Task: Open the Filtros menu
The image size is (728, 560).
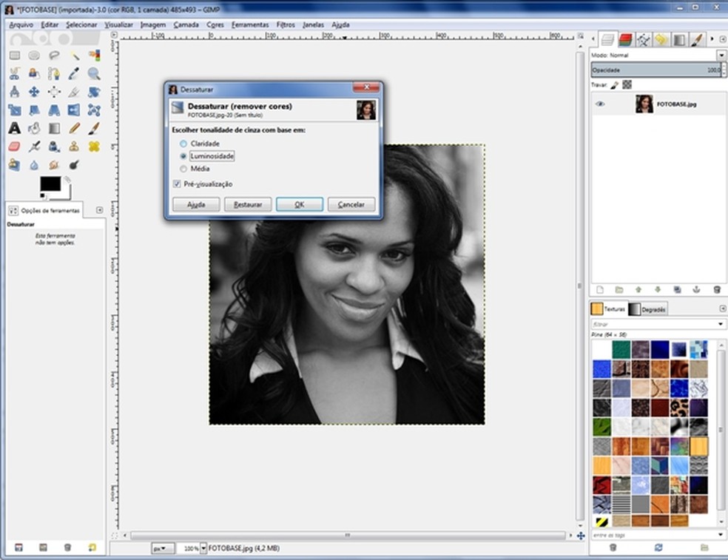Action: [x=286, y=24]
